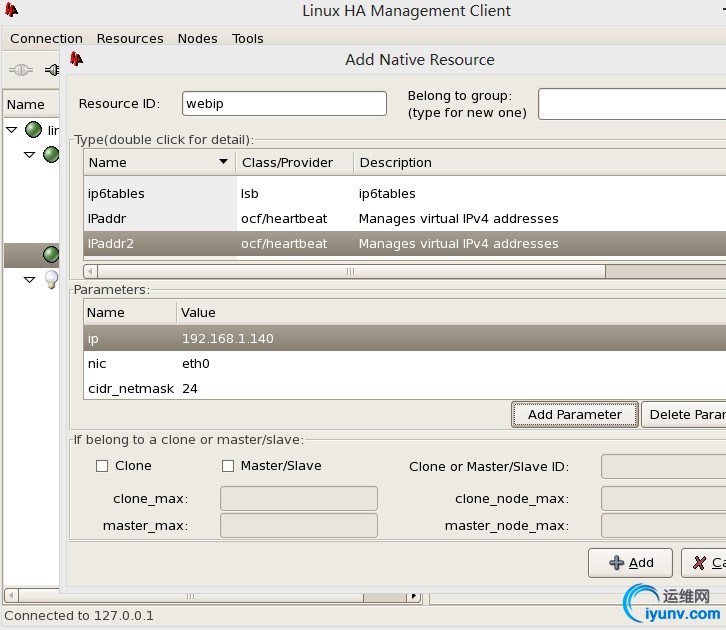Click the Clone or Master/Slave ID field
The height and width of the screenshot is (630, 726).
pyautogui.click(x=663, y=467)
